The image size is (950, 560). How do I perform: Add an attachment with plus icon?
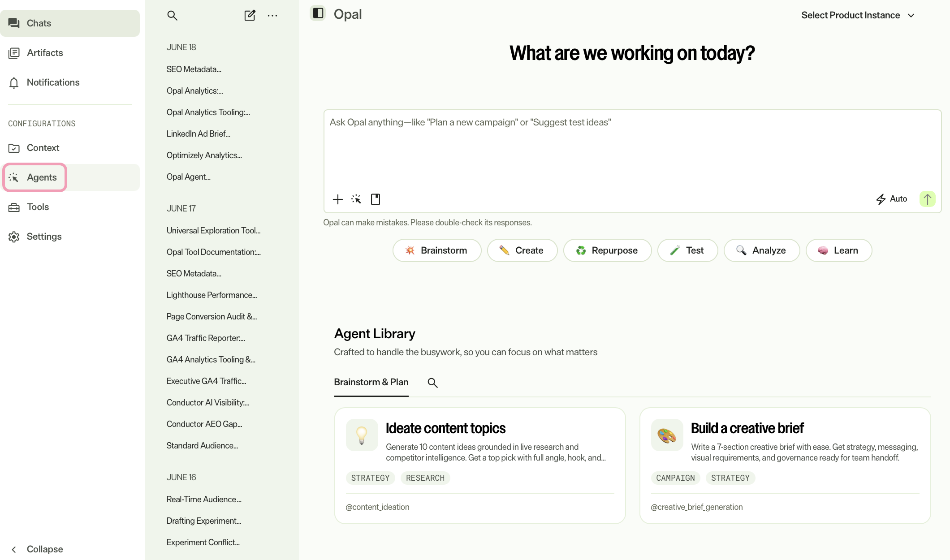[x=338, y=199]
